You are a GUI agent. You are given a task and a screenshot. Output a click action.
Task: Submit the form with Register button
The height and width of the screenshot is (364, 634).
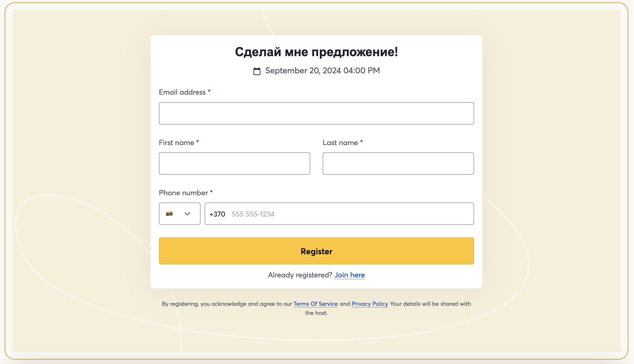316,251
